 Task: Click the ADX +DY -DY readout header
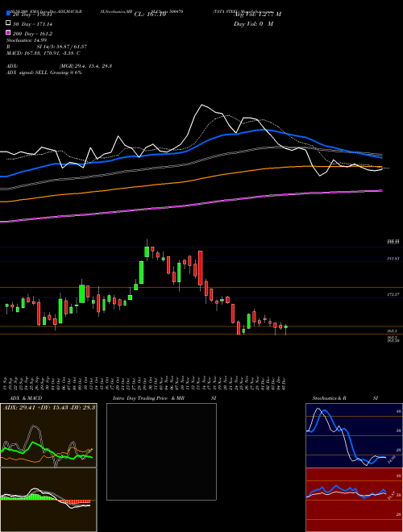coord(49,407)
